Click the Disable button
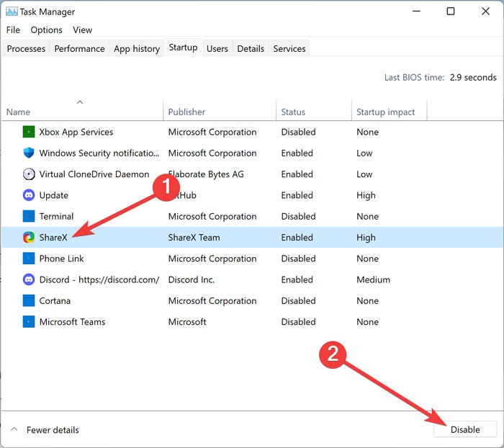504x448 pixels. click(x=465, y=429)
